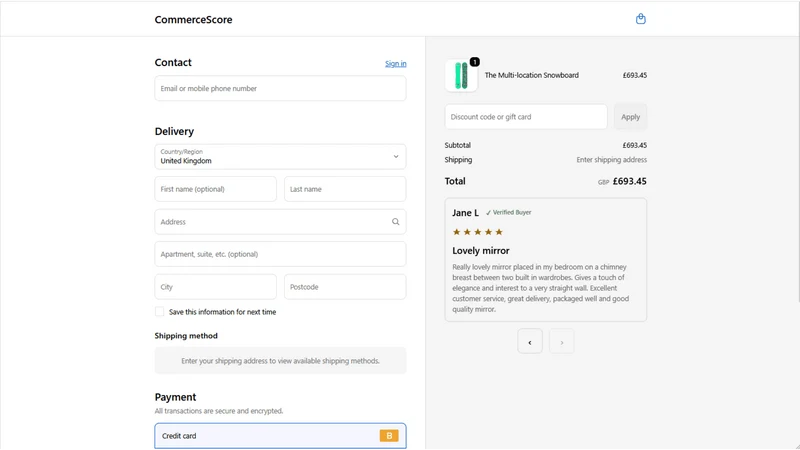Click the City field
The height and width of the screenshot is (450, 800).
point(215,287)
